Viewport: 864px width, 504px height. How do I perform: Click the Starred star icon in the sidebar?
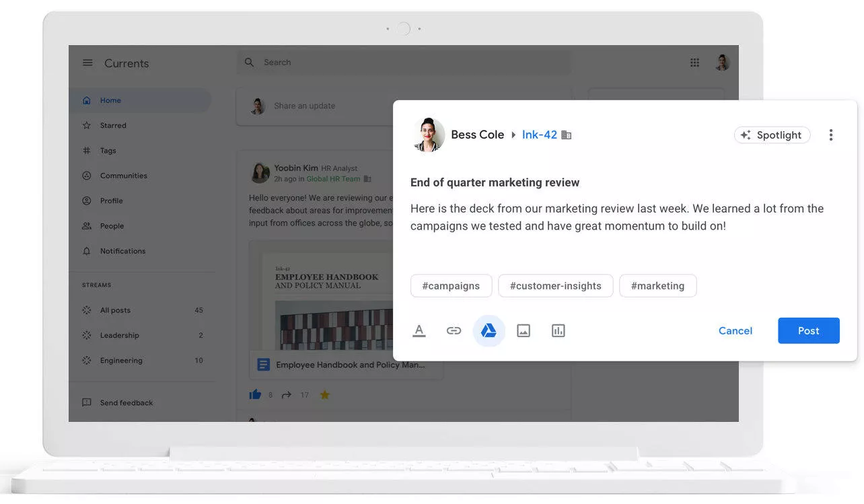click(86, 125)
